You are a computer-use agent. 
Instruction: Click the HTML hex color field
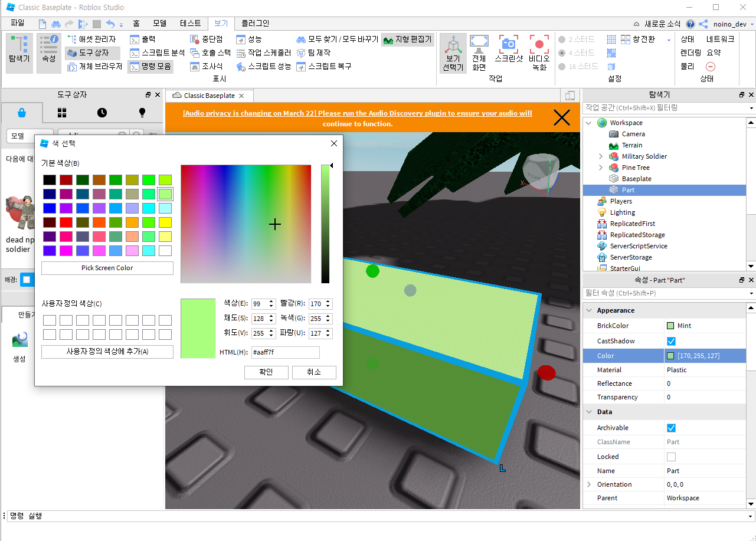pyautogui.click(x=286, y=353)
